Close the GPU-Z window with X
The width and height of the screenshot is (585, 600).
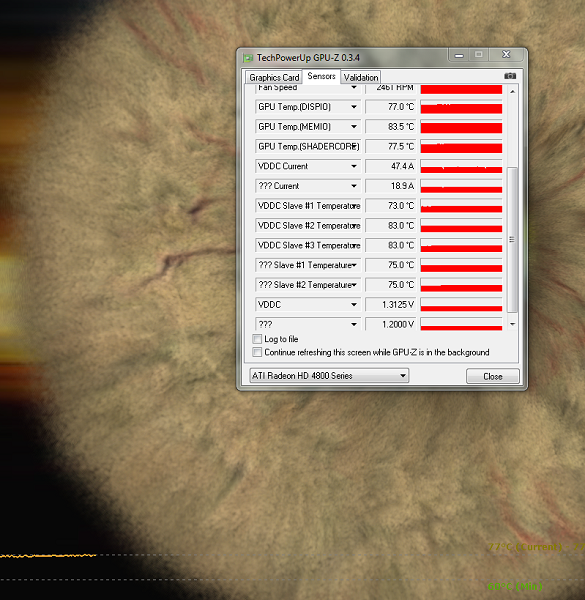(506, 55)
